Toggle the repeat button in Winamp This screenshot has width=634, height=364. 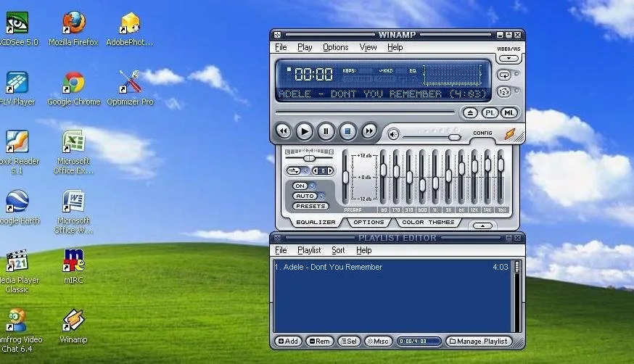click(x=504, y=75)
